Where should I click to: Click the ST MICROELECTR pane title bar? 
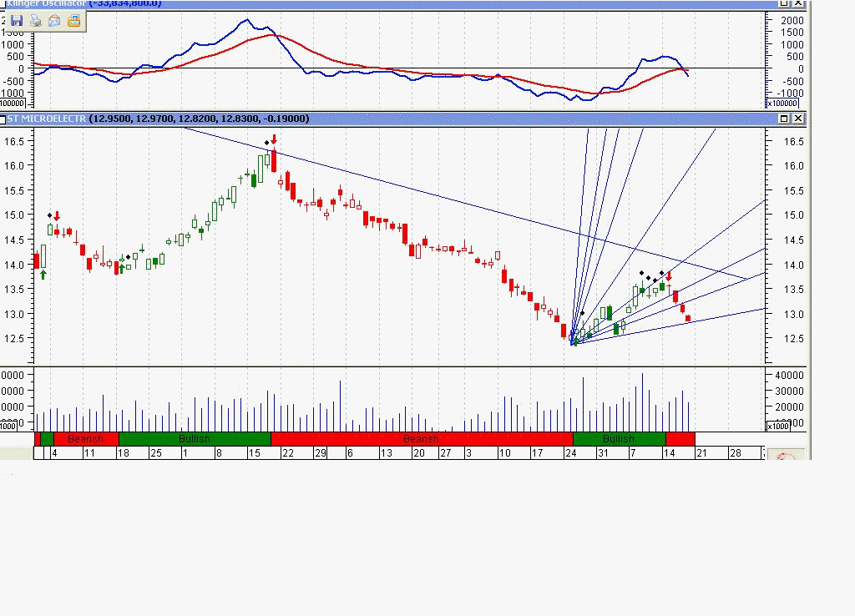(x=417, y=119)
